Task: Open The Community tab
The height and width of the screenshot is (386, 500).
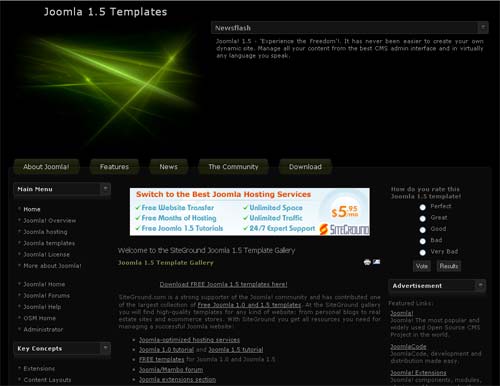Action: click(x=233, y=167)
